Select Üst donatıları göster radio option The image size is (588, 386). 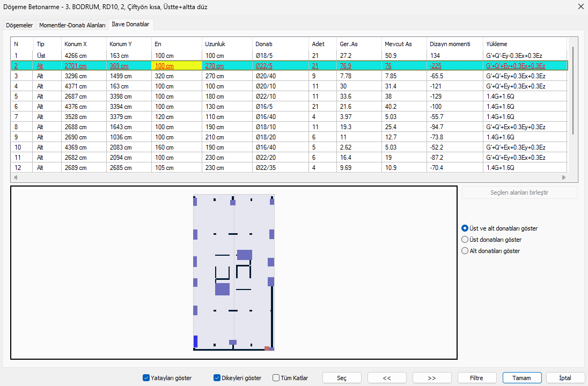coord(465,240)
